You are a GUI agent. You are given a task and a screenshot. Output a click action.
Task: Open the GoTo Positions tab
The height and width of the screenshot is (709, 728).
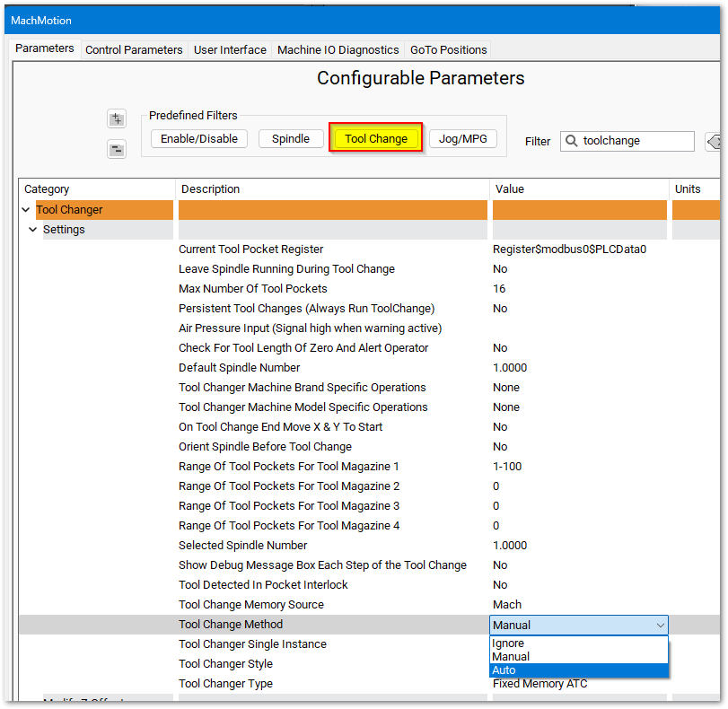click(449, 50)
